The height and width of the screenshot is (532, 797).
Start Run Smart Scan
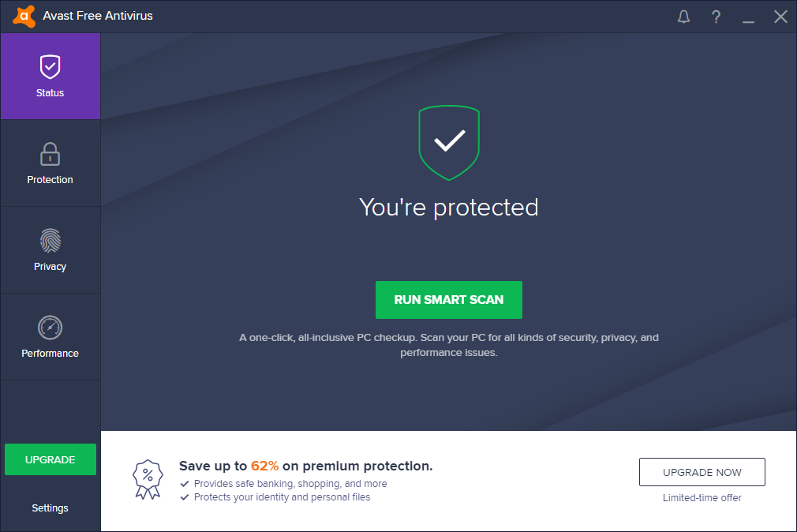(449, 300)
